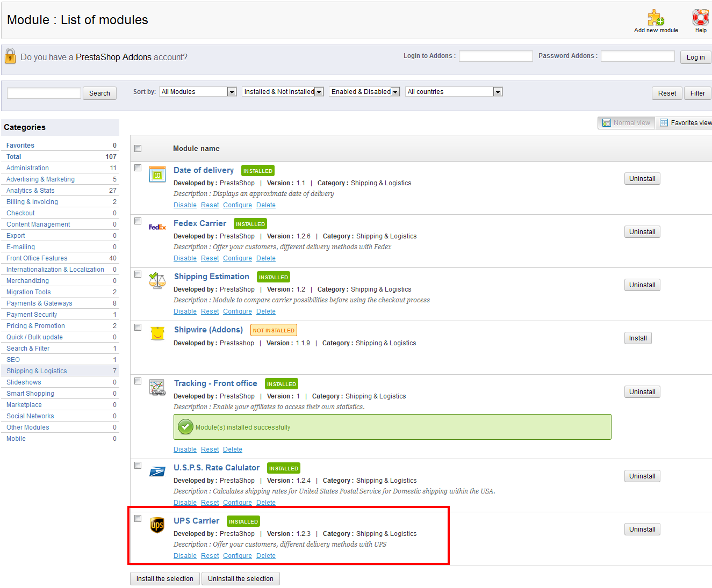This screenshot has height=588, width=712.
Task: Click the Date of delivery calendar icon
Action: (x=157, y=174)
